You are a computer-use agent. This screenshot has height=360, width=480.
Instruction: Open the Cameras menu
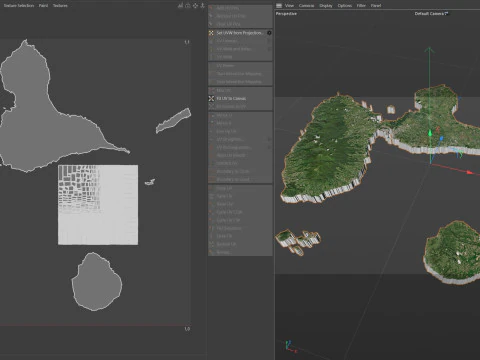[306, 5]
